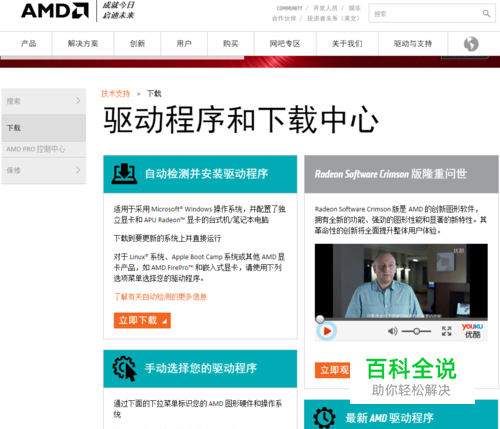This screenshot has height=429, width=500.
Task: Expand the 保修 sidebar arrow
Action: [x=78, y=170]
